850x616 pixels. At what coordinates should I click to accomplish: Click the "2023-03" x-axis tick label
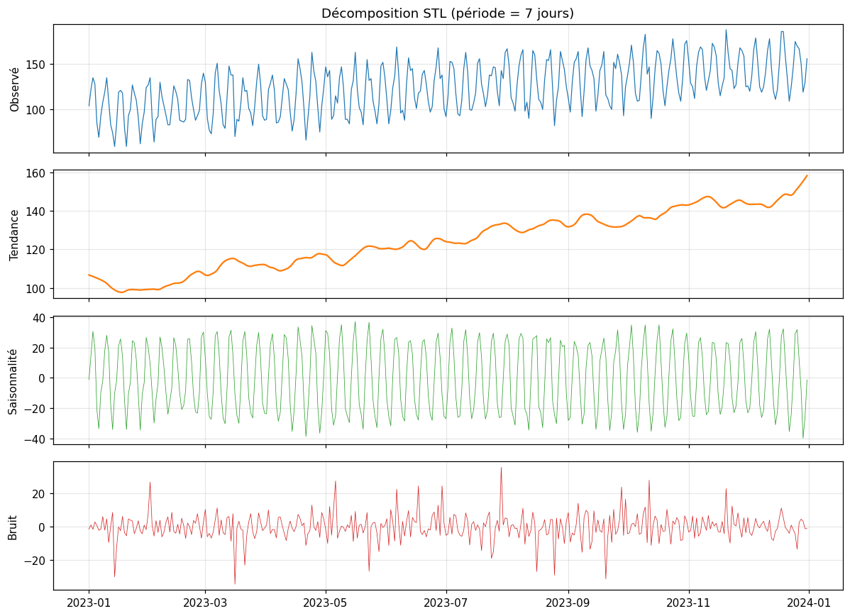coord(205,603)
